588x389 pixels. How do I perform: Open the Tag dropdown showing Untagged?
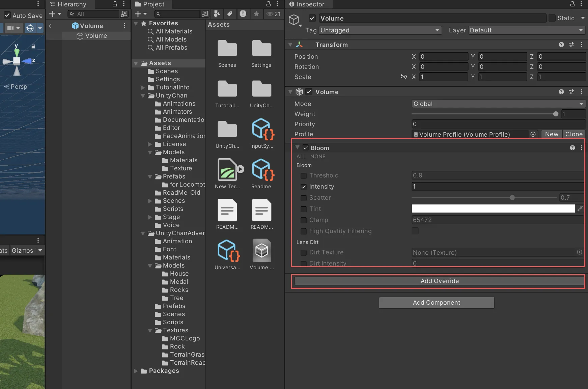[380, 30]
